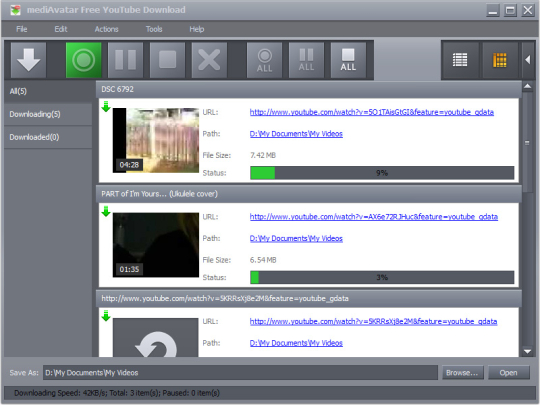Click green download arrow on DSC 6792

(x=106, y=106)
